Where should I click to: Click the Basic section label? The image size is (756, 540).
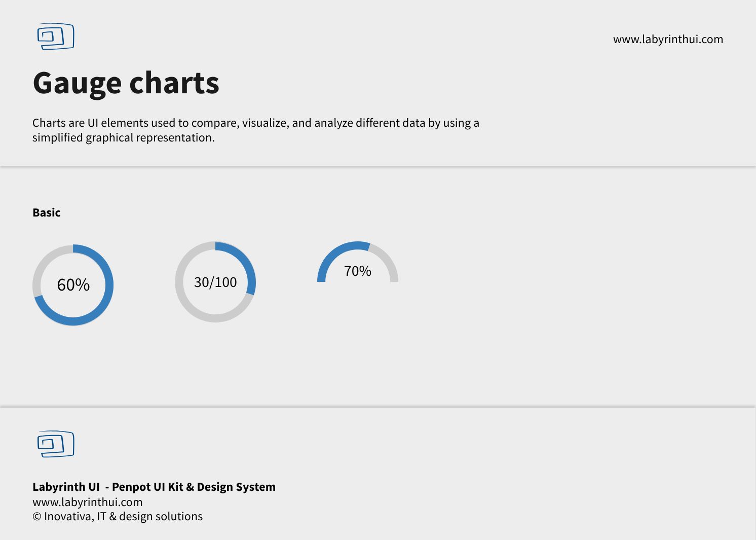coord(47,212)
